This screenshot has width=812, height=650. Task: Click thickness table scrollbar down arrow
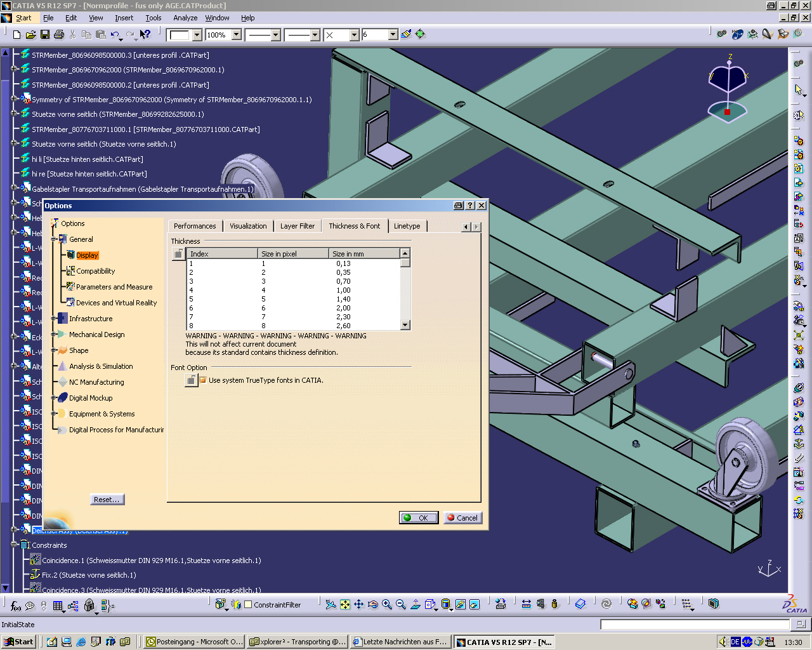[x=405, y=325]
